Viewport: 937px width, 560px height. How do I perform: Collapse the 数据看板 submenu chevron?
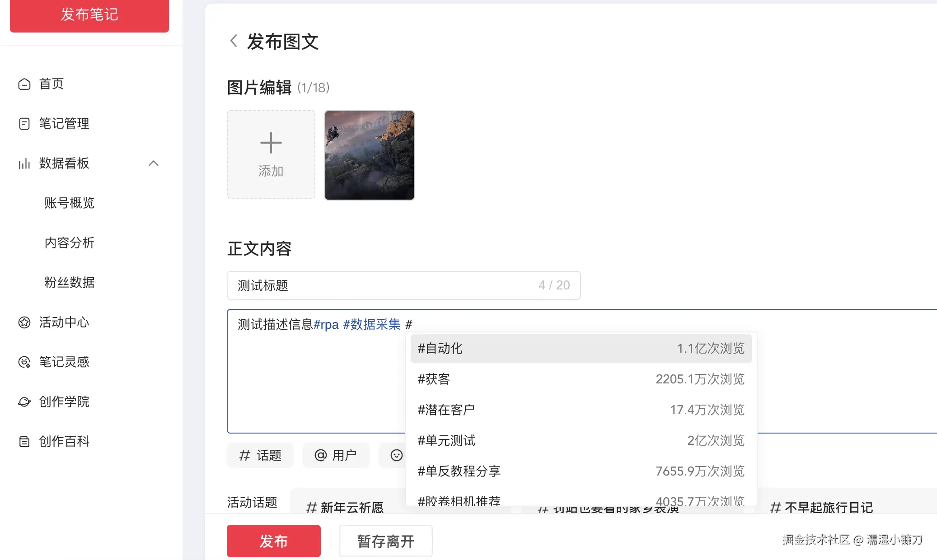coord(154,163)
